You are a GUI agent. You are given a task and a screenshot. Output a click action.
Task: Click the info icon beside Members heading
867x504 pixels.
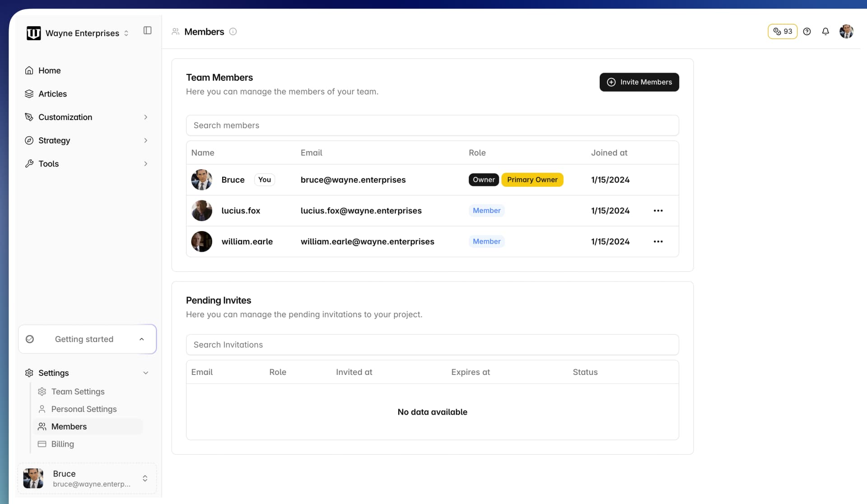tap(233, 32)
